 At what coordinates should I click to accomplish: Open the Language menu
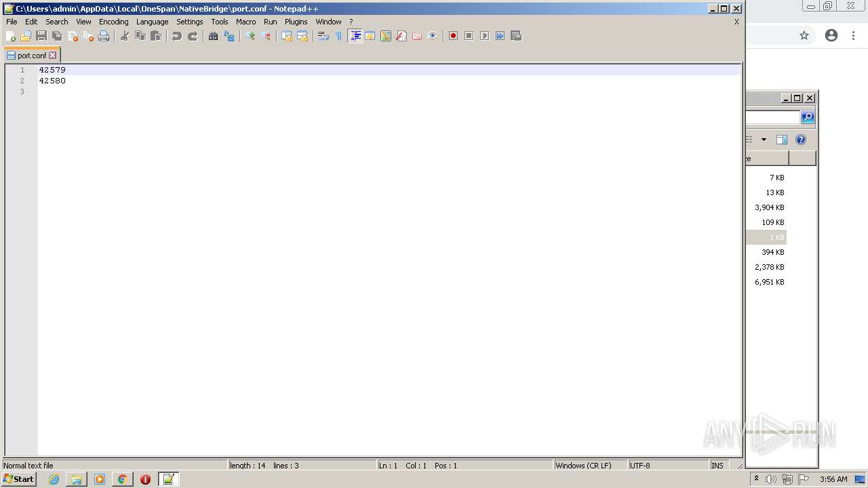[153, 22]
